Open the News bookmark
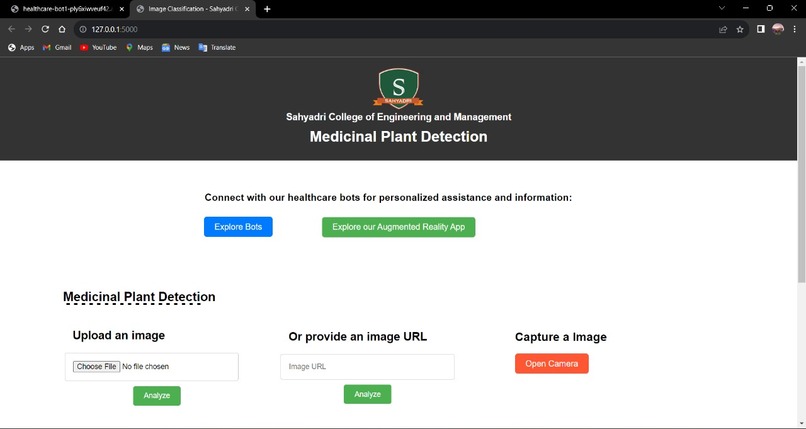The image size is (806, 429). 176,47
